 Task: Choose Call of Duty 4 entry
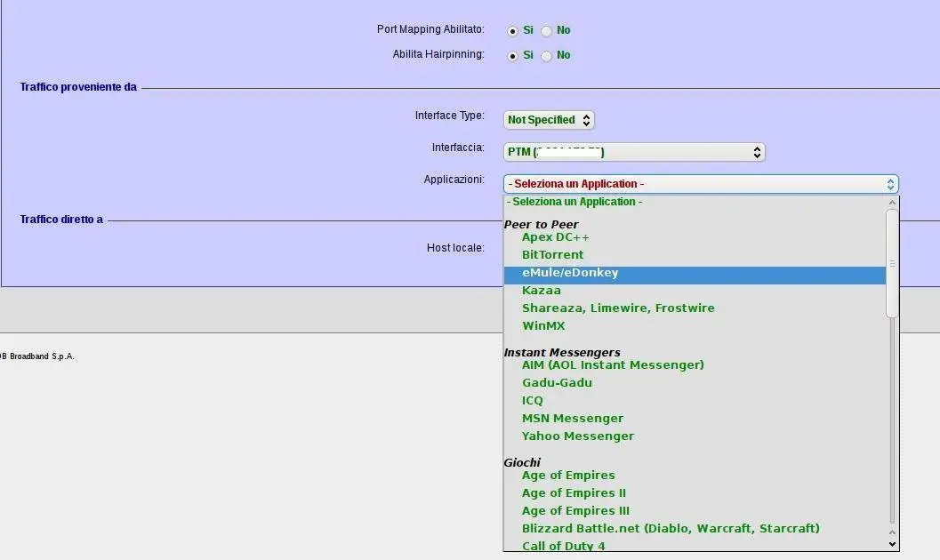click(x=695, y=547)
